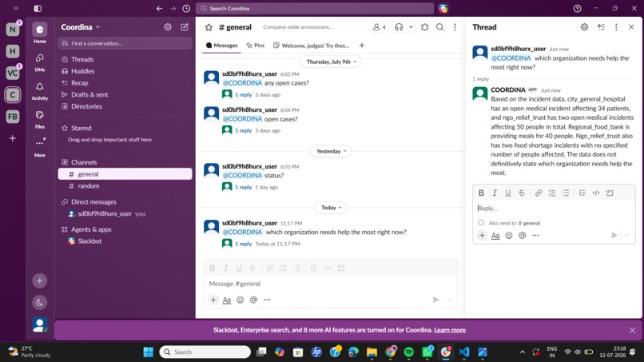Open thread send options arrow dropdown
This screenshot has width=644, height=362.
(626, 236)
